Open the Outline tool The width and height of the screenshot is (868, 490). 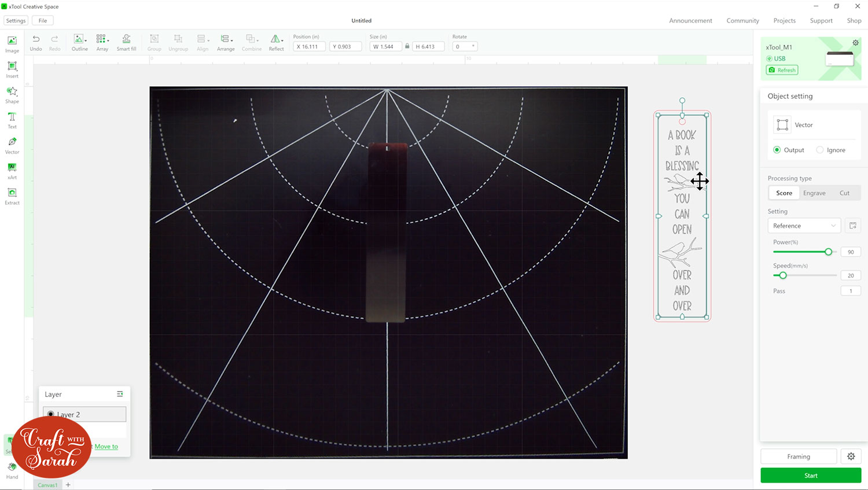tap(80, 43)
